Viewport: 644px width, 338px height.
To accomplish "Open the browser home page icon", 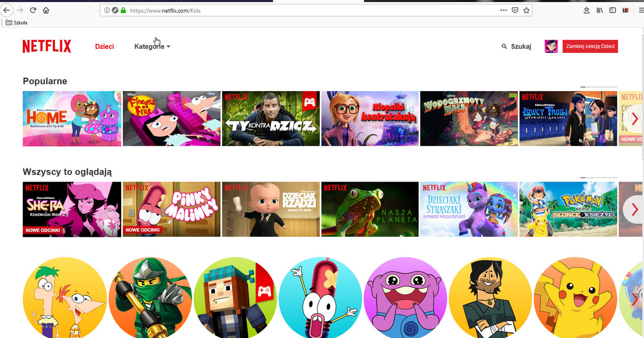I will [x=46, y=10].
